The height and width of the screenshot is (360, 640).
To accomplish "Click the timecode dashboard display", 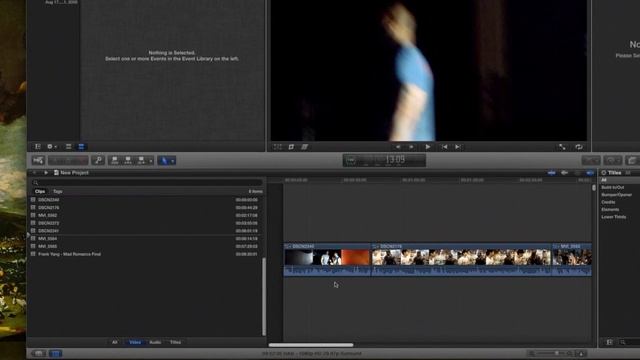I will [384, 160].
